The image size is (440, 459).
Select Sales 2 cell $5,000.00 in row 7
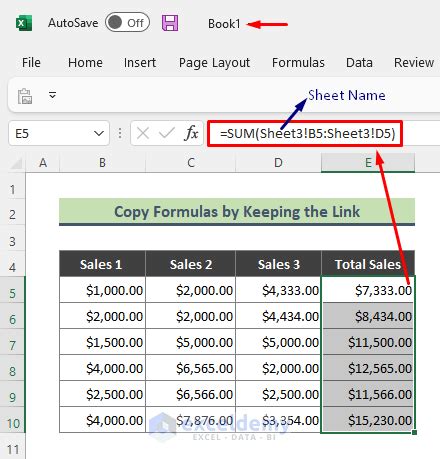pyautogui.click(x=191, y=342)
